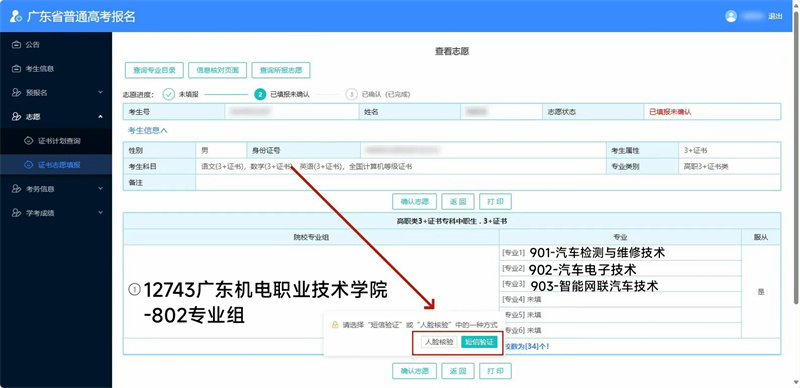Open the user avatar icon

click(x=731, y=16)
